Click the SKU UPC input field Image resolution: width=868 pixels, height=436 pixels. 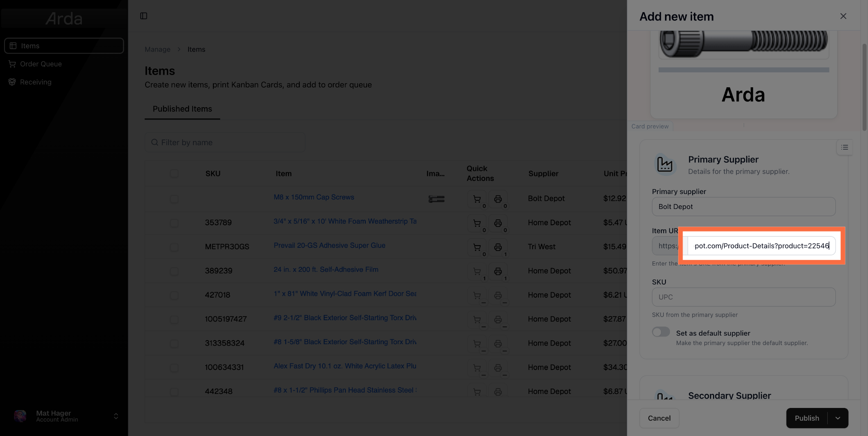coord(744,297)
